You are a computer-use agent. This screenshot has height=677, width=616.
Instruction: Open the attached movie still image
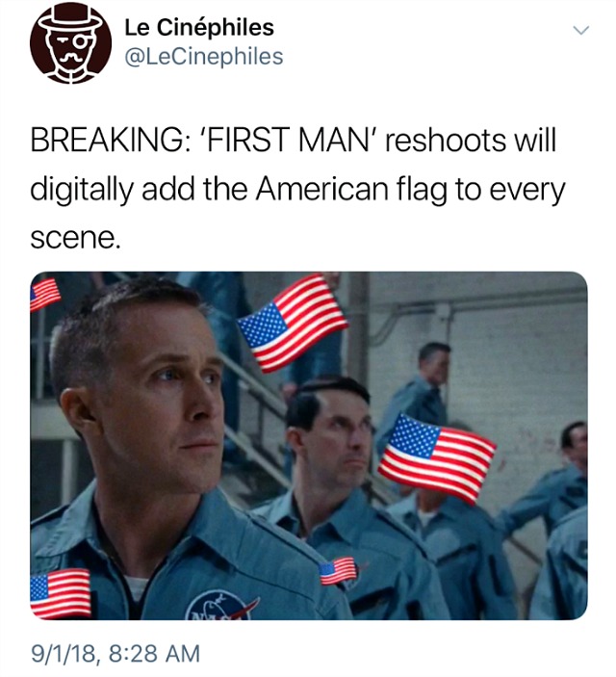pyautogui.click(x=309, y=446)
